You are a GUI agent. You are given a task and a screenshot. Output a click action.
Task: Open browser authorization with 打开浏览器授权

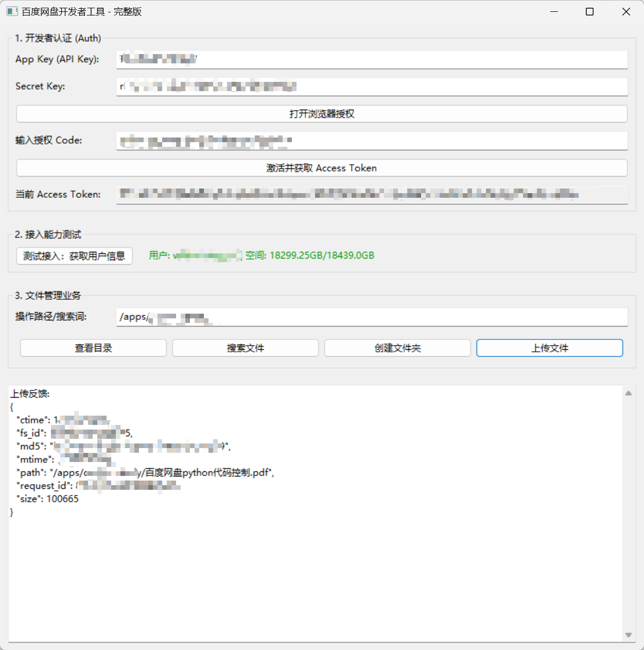click(322, 114)
